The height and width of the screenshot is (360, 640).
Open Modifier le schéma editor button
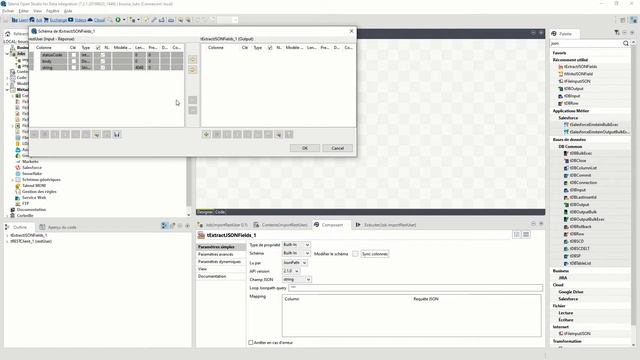355,254
